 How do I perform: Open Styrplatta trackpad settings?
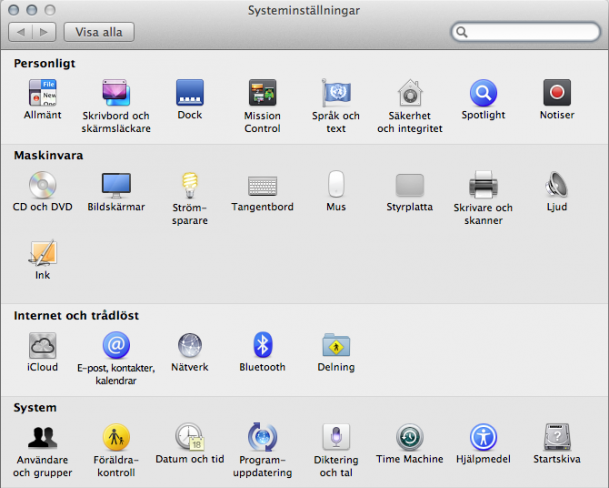tap(410, 185)
